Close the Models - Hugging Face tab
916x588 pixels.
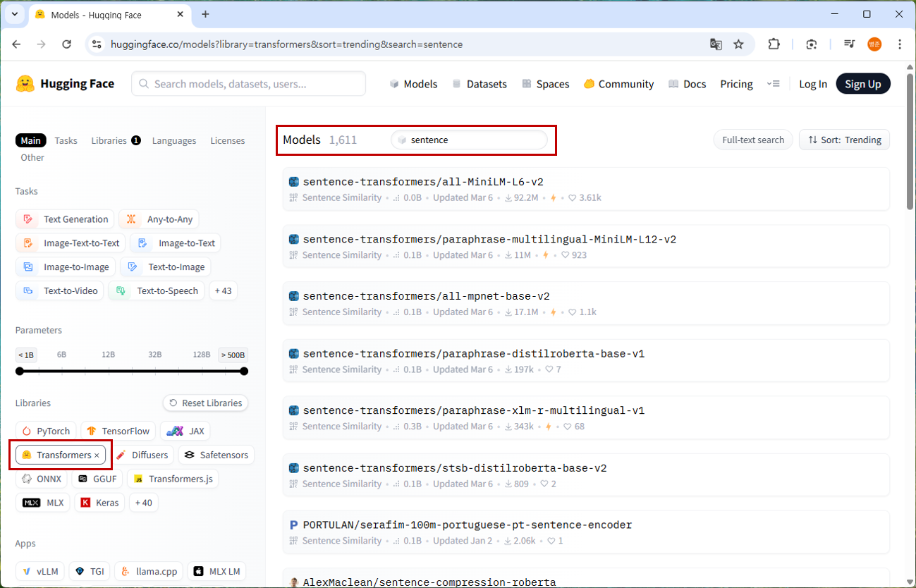point(181,14)
